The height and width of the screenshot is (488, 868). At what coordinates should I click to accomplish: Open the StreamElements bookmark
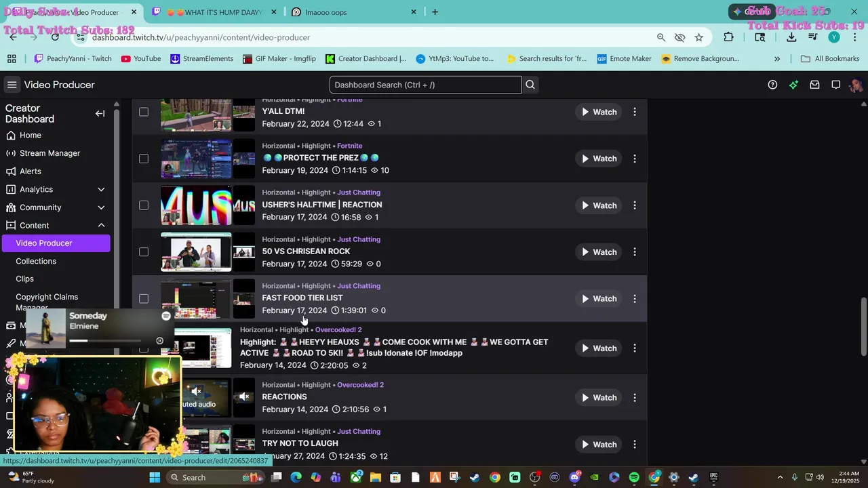(201, 59)
